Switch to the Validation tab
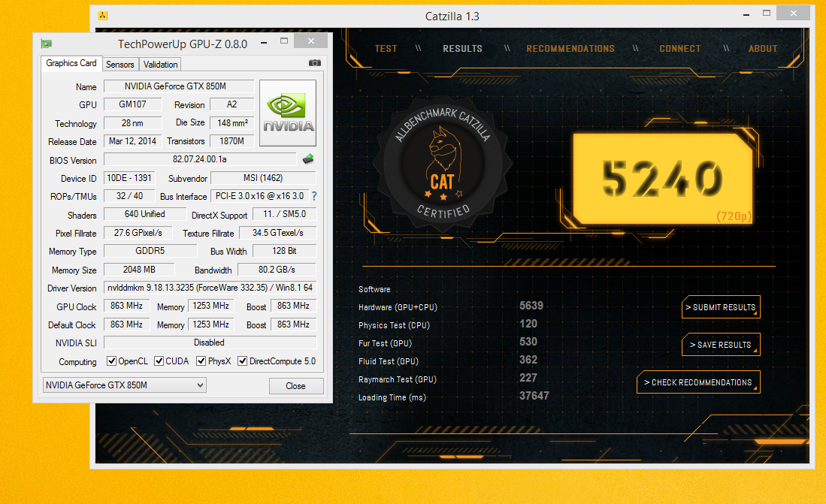Screen dimensions: 826x504 pos(160,65)
